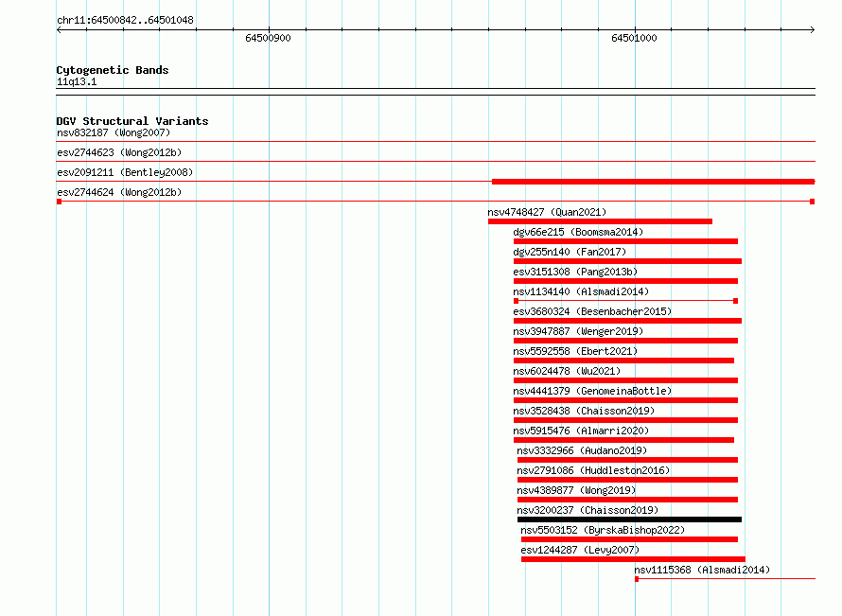The height and width of the screenshot is (616, 842).
Task: Click nsv5592558 (Ebert2021) variant label
Action: tap(575, 351)
